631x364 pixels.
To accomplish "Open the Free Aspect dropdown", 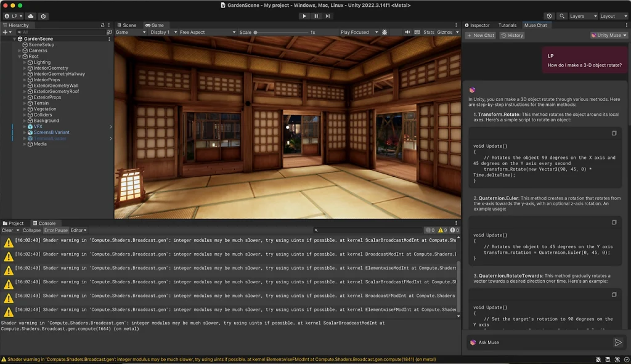I will 207,32.
